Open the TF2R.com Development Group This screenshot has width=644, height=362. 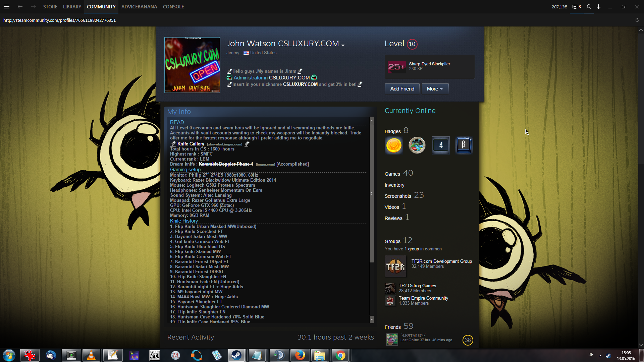tap(441, 261)
